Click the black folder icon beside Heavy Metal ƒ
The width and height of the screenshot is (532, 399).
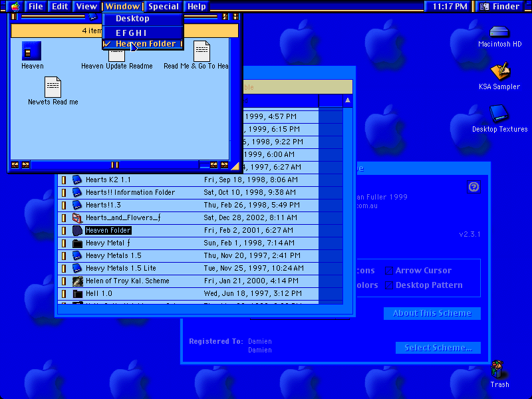(77, 243)
